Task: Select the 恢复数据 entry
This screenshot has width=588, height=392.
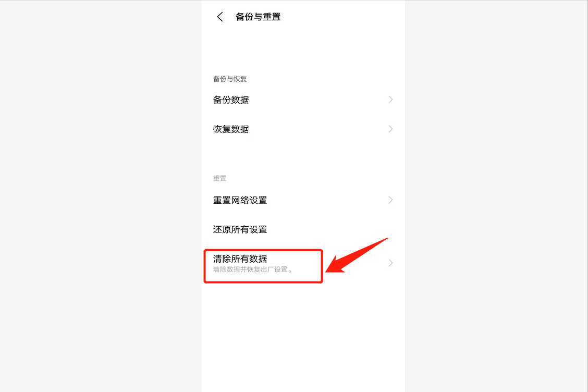Action: [303, 129]
